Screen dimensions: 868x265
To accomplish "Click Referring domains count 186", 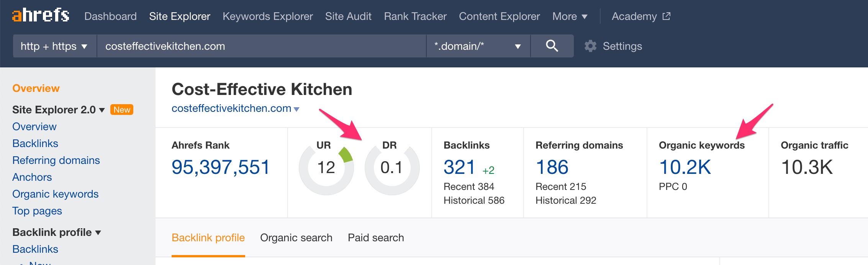I will pos(552,167).
